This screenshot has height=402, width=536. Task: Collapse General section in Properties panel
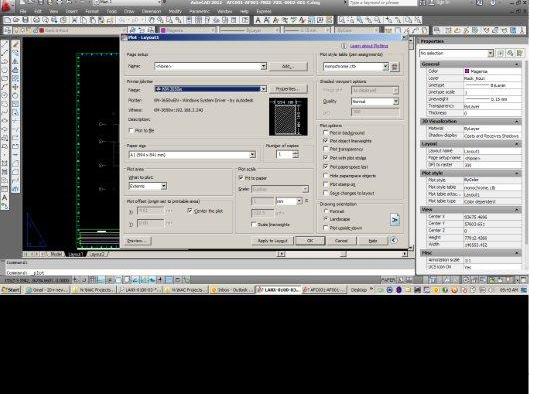tap(517, 64)
